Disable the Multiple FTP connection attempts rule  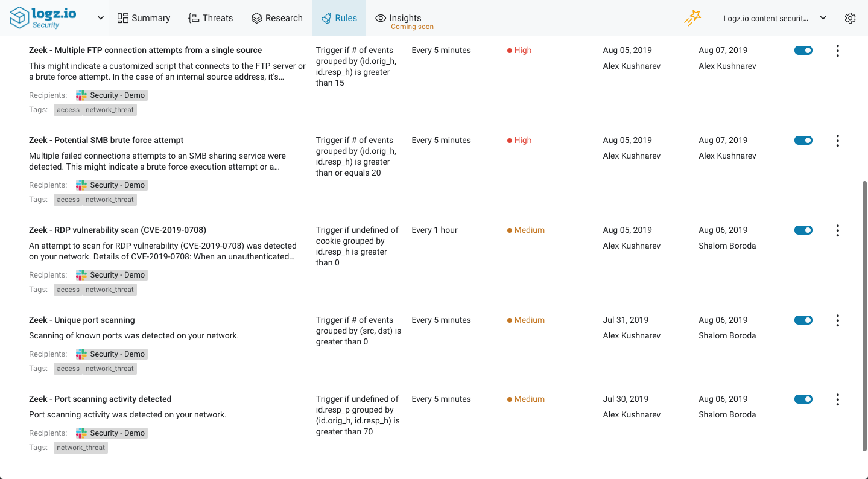(x=803, y=51)
